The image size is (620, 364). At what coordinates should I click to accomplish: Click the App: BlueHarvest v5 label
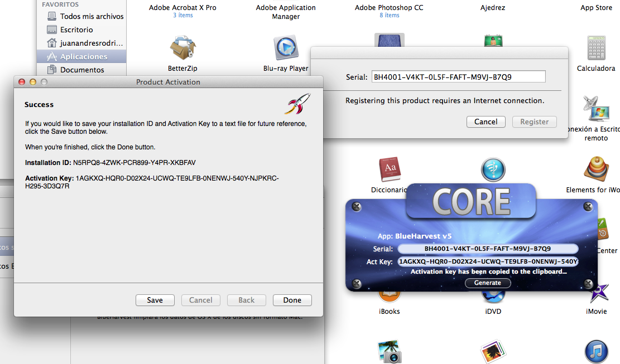415,236
